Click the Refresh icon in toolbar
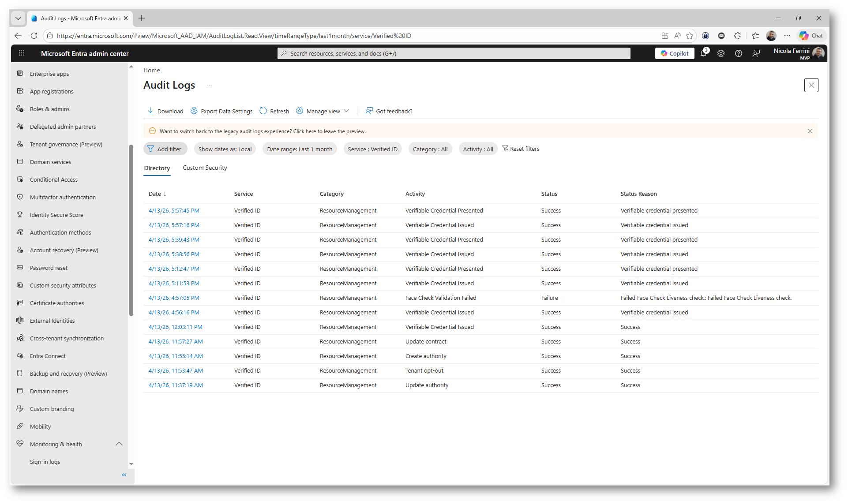848x504 pixels. 263,111
